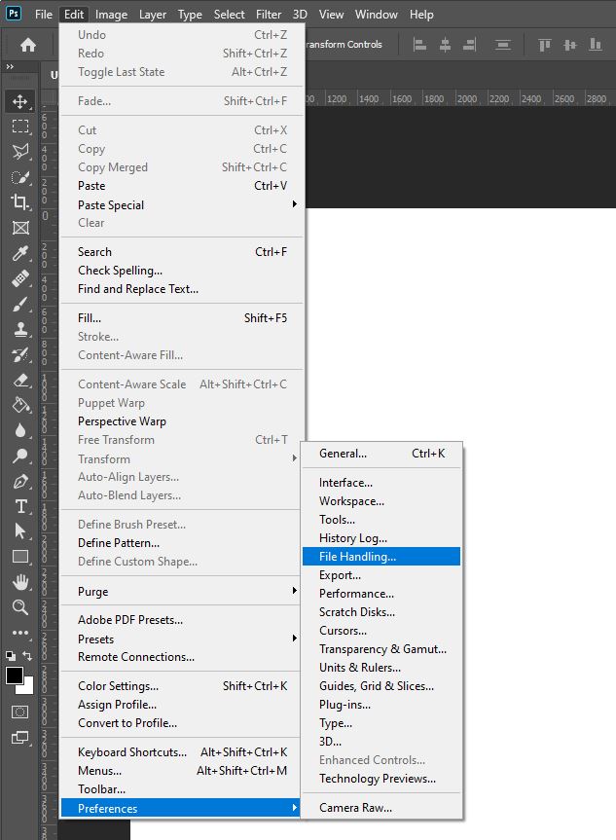Image resolution: width=616 pixels, height=840 pixels.
Task: Select the Polygonal Lasso tool
Action: [x=19, y=152]
